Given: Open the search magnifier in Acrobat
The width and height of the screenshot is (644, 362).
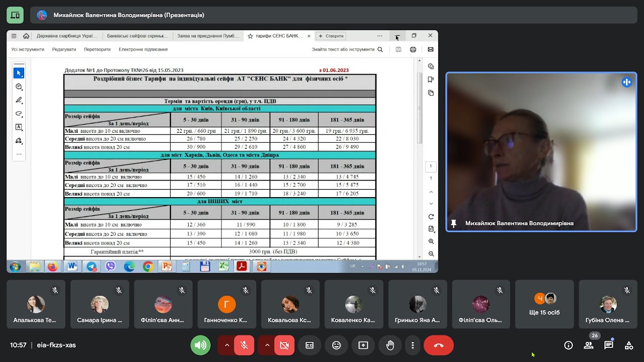Looking at the screenshot, I should [380, 50].
